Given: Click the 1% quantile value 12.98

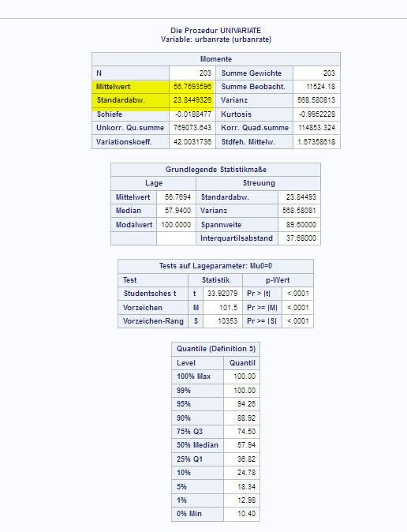Looking at the screenshot, I should (x=246, y=500).
